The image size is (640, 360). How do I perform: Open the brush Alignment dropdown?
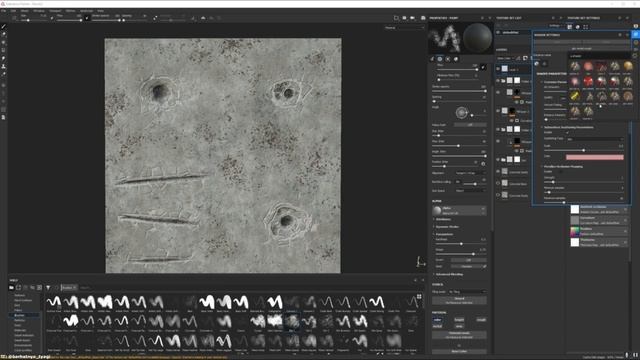(x=471, y=173)
